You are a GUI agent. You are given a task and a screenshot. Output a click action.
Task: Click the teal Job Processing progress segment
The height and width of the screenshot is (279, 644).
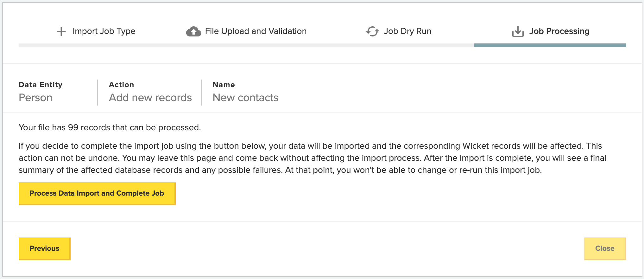coord(550,45)
